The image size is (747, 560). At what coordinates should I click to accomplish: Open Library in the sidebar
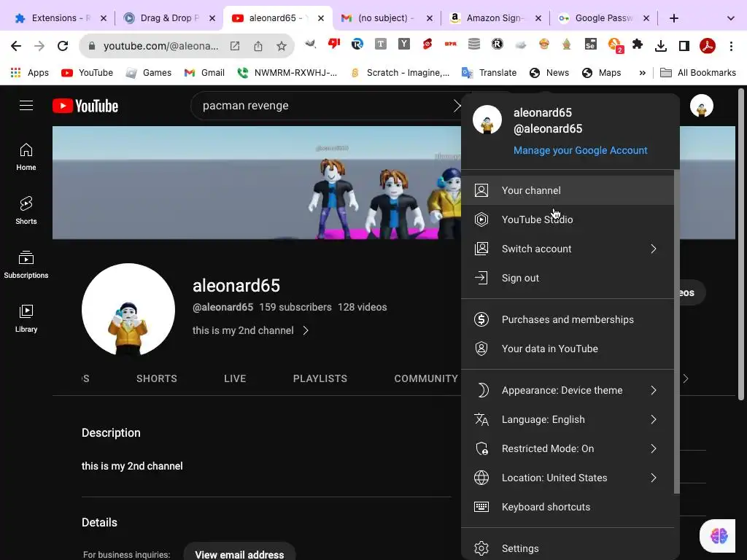coord(26,319)
